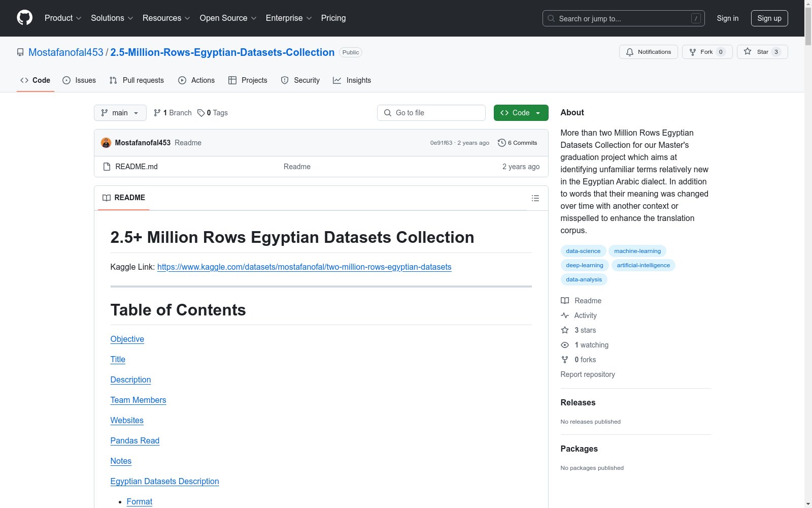Select the Code tab
The image size is (812, 508).
click(36, 80)
